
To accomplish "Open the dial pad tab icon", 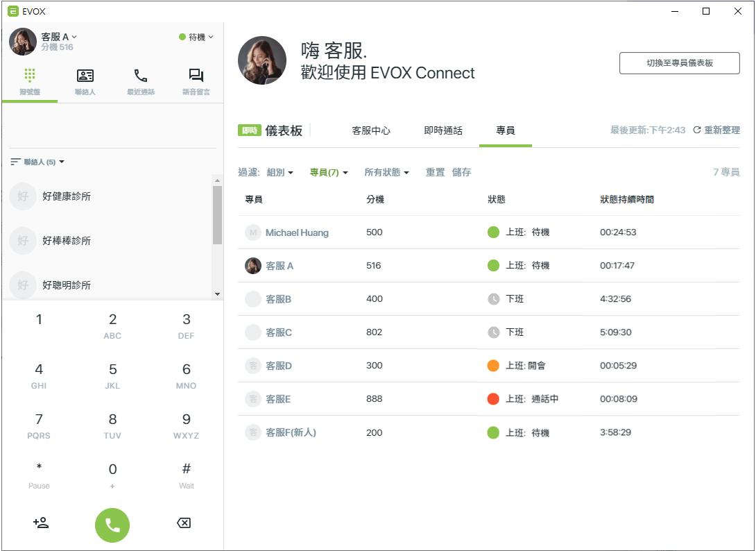I will [x=30, y=75].
